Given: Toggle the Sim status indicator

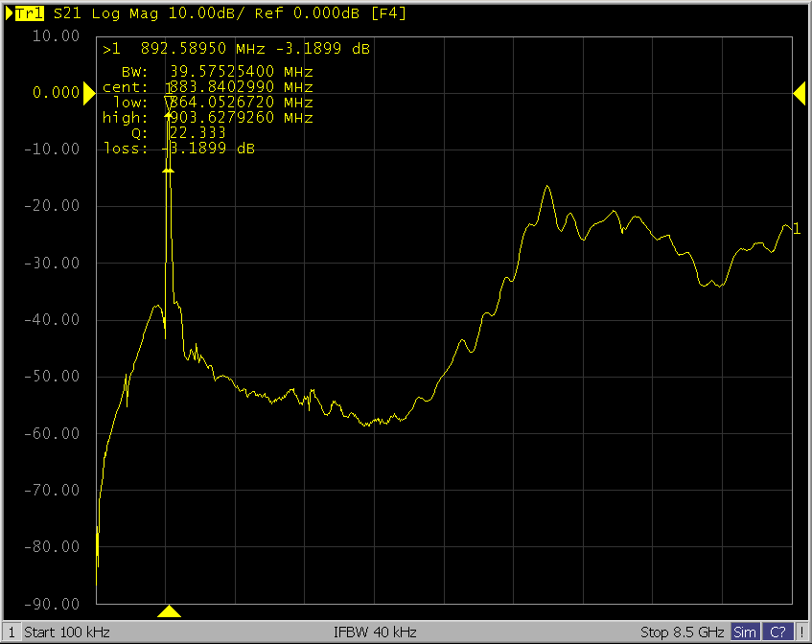Looking at the screenshot, I should (x=745, y=632).
